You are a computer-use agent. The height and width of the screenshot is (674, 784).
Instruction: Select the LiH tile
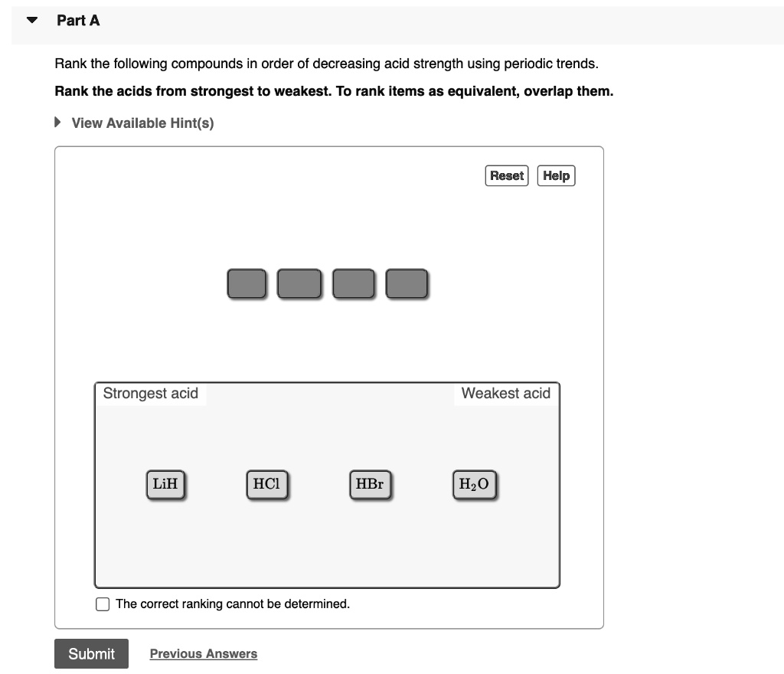point(165,485)
